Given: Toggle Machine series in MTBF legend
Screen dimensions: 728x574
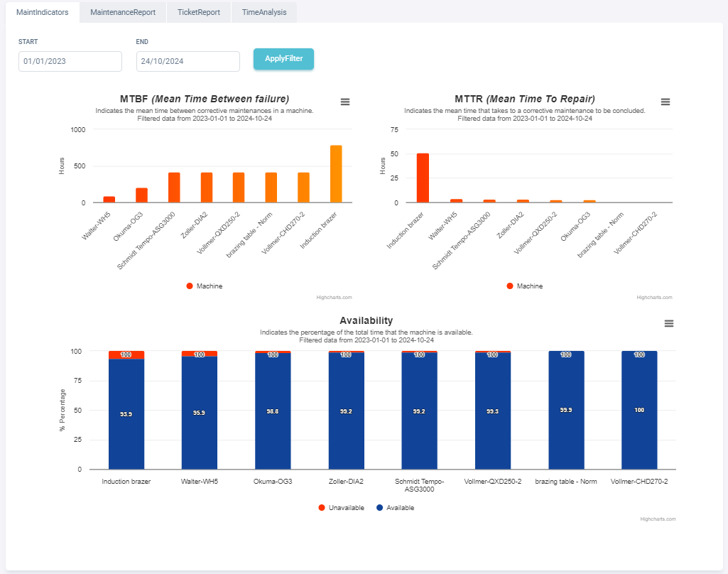Looking at the screenshot, I should click(205, 286).
